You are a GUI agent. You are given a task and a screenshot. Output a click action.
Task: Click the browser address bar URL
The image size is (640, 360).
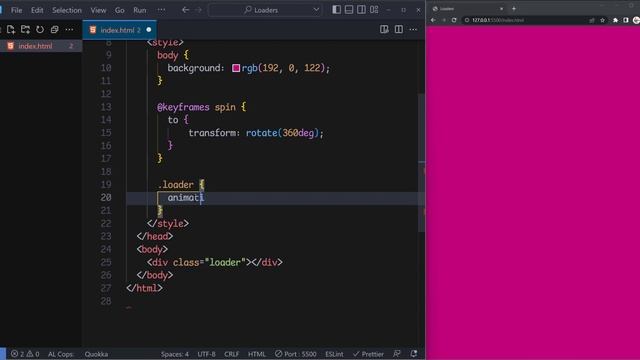(498, 20)
